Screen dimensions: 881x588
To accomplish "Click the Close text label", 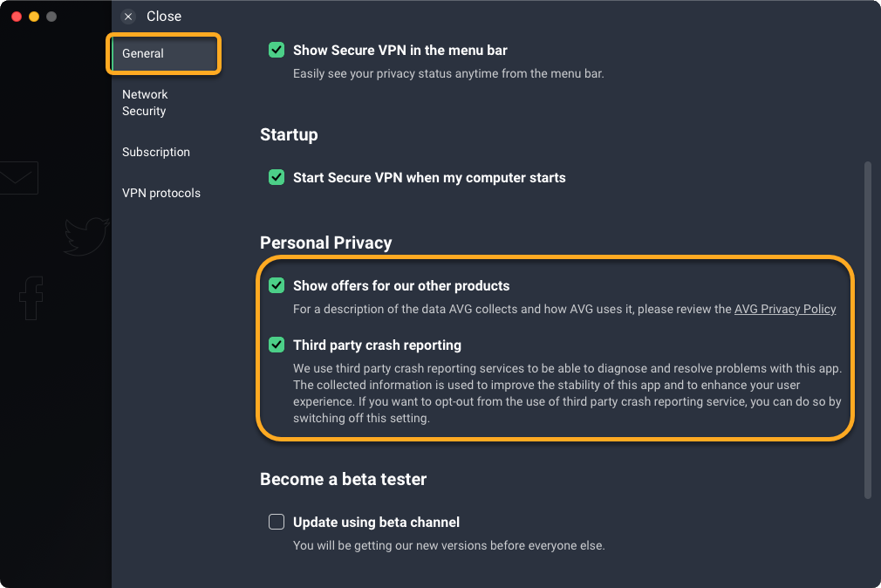I will tap(164, 17).
